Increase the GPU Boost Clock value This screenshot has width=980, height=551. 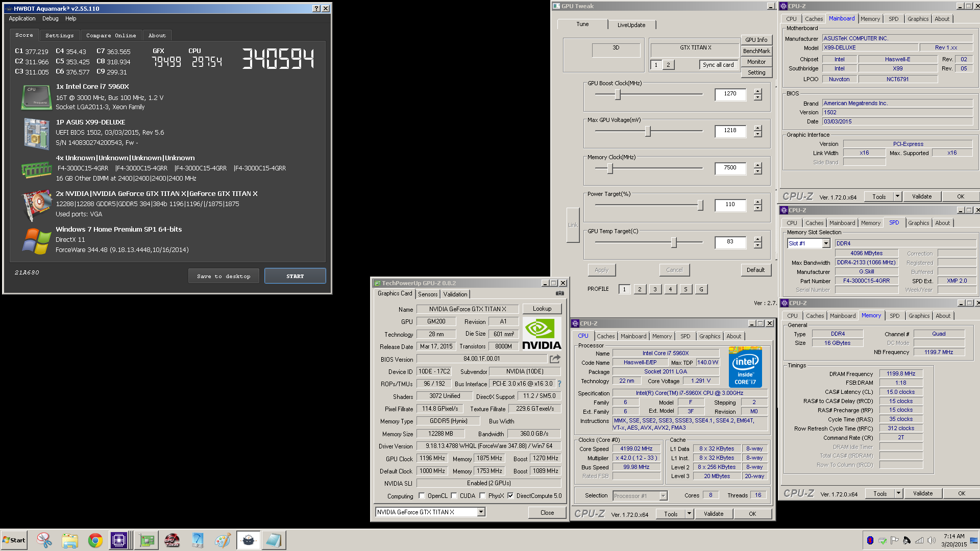pos(757,91)
